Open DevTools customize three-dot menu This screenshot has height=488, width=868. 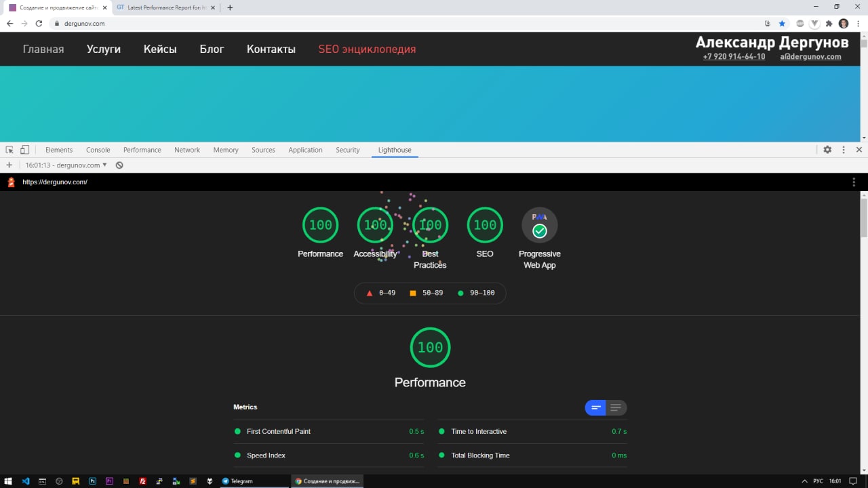(x=844, y=150)
